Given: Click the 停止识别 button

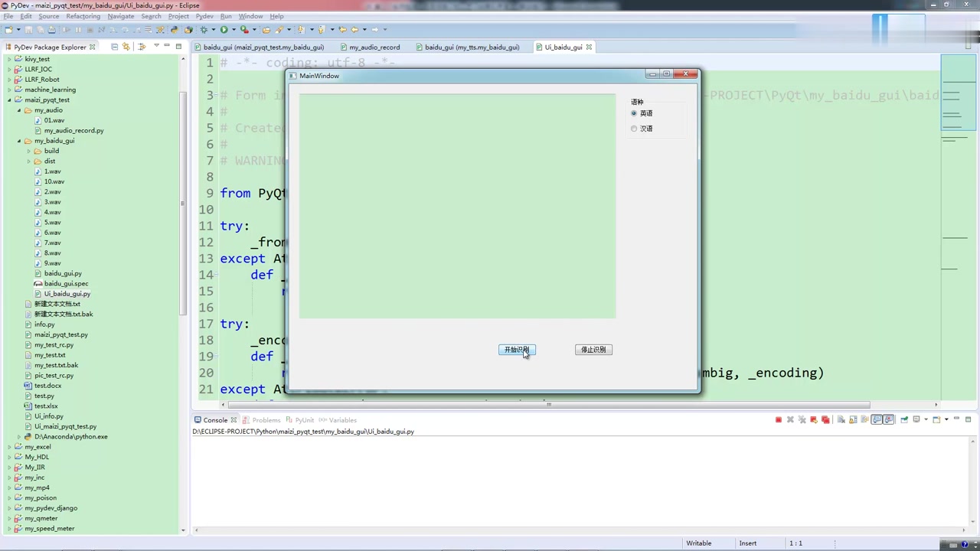Looking at the screenshot, I should pyautogui.click(x=593, y=350).
